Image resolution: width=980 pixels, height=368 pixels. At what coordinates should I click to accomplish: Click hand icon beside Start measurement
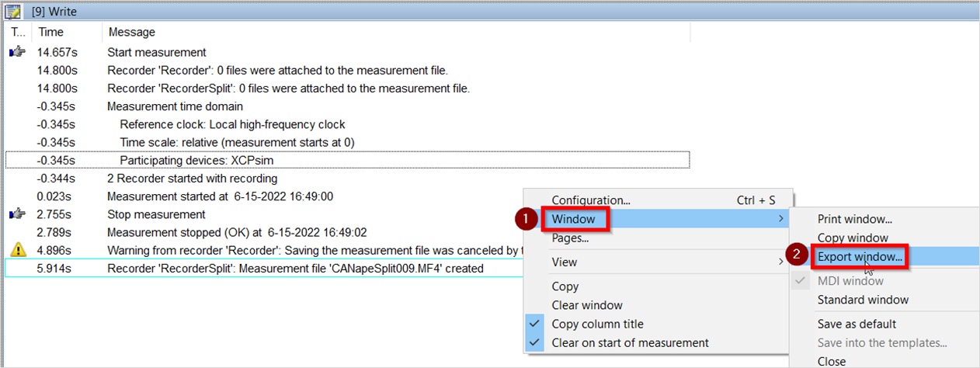click(16, 53)
